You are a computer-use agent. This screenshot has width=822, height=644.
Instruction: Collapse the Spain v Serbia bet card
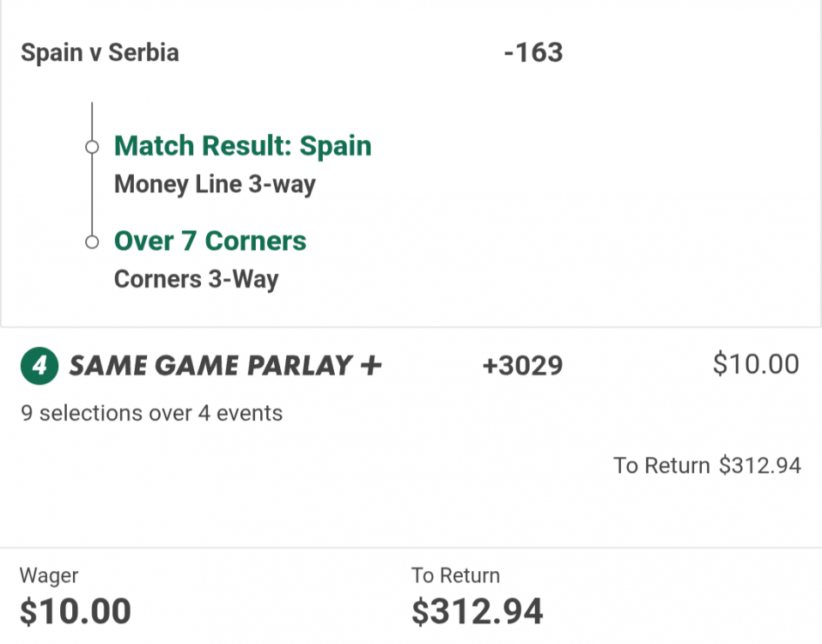pos(99,52)
